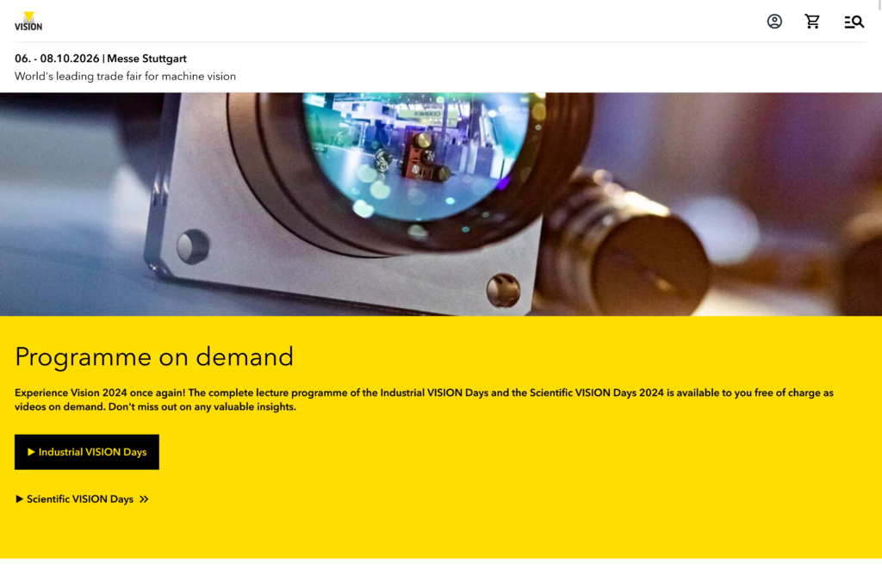
Task: Click the yellow VISION logo
Action: [x=28, y=21]
